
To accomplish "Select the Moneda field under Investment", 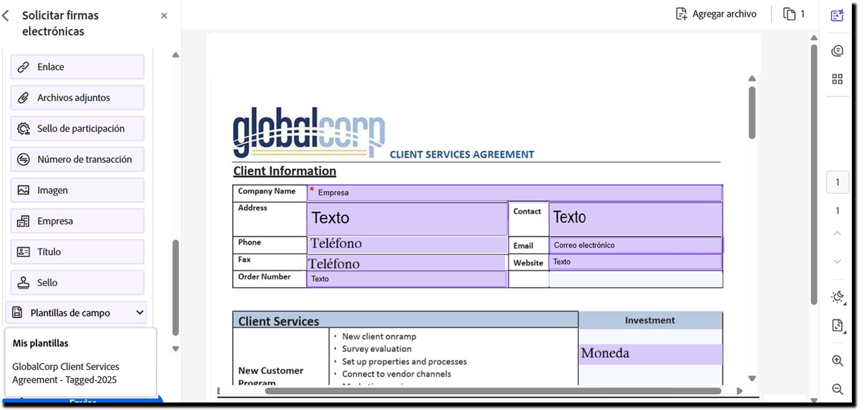I will click(x=651, y=354).
